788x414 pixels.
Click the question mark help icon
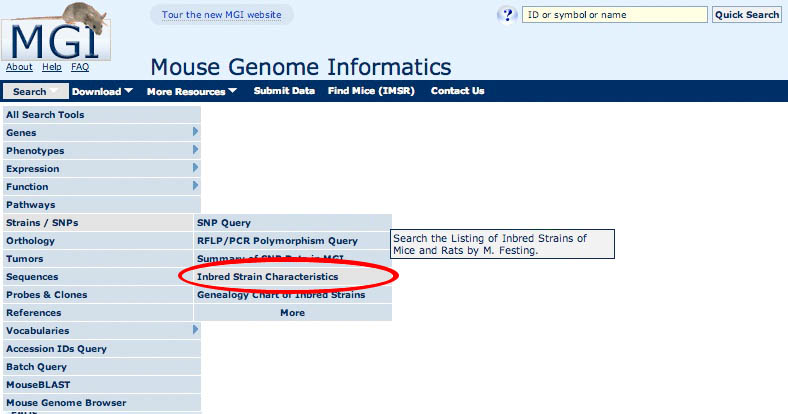pyautogui.click(x=507, y=15)
